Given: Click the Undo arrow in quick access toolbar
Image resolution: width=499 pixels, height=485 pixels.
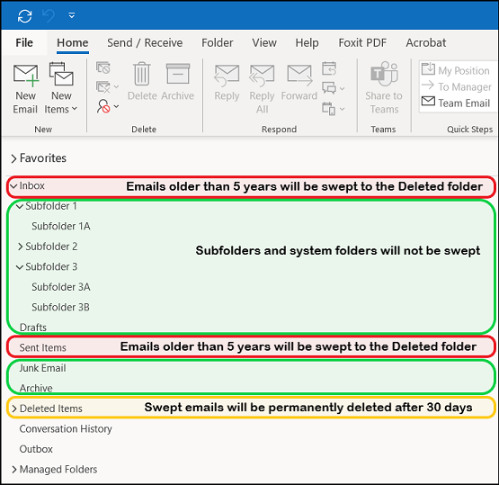Looking at the screenshot, I should pyautogui.click(x=49, y=16).
